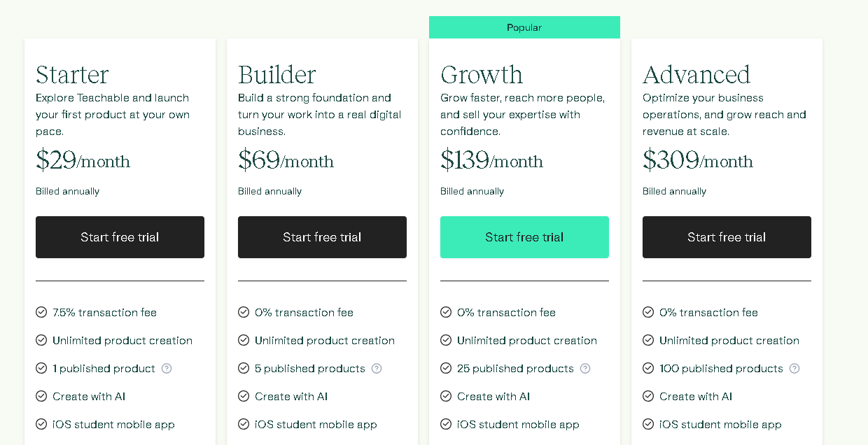This screenshot has width=868, height=445.
Task: Click the Popular badge above Growth
Action: click(x=524, y=27)
